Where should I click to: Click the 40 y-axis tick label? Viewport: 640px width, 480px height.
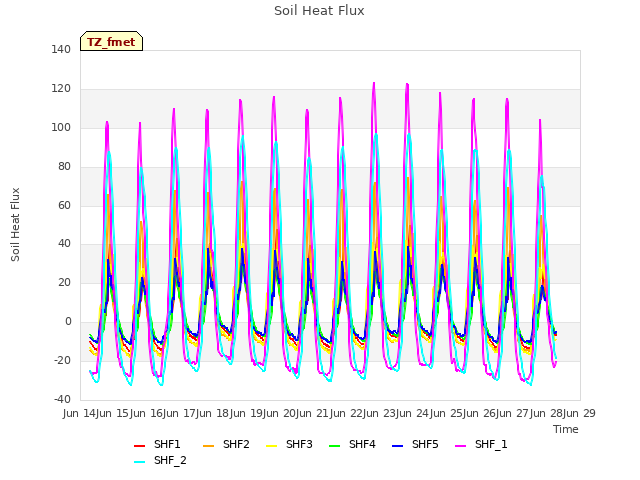pyautogui.click(x=64, y=244)
